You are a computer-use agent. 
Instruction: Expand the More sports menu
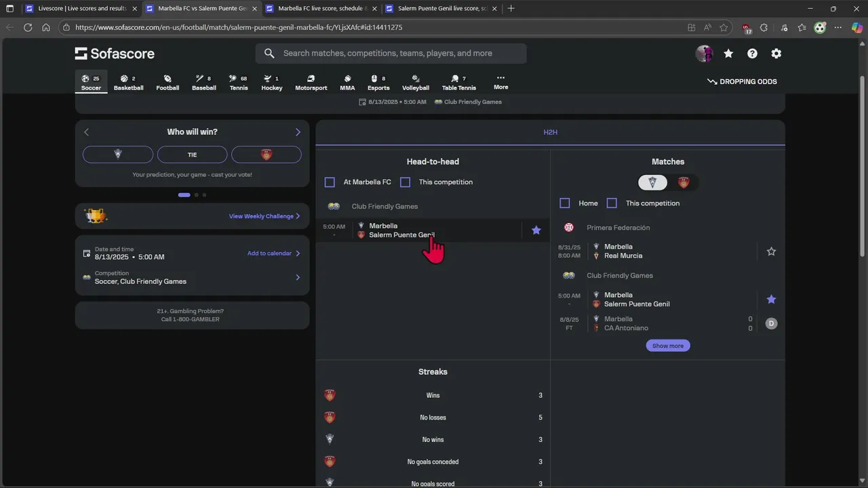pyautogui.click(x=501, y=82)
